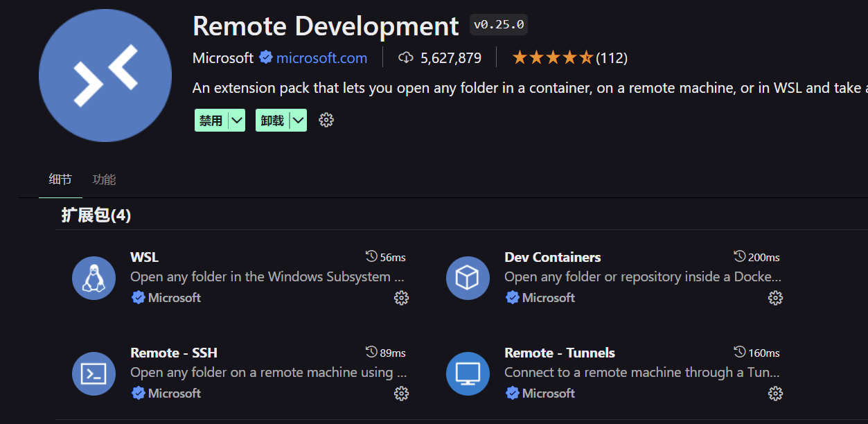Click the v0.25.0 version badge
The width and height of the screenshot is (868, 424).
pyautogui.click(x=499, y=25)
